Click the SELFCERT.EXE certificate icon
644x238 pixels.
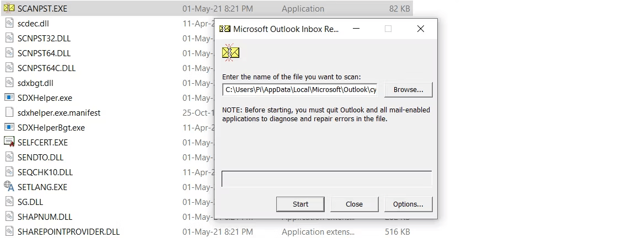pos(9,142)
